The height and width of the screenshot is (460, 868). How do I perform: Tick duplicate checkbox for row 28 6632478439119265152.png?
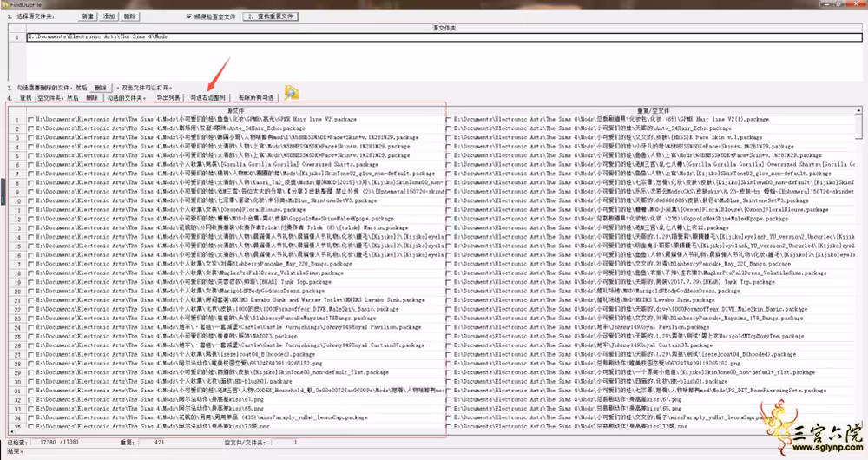(449, 363)
